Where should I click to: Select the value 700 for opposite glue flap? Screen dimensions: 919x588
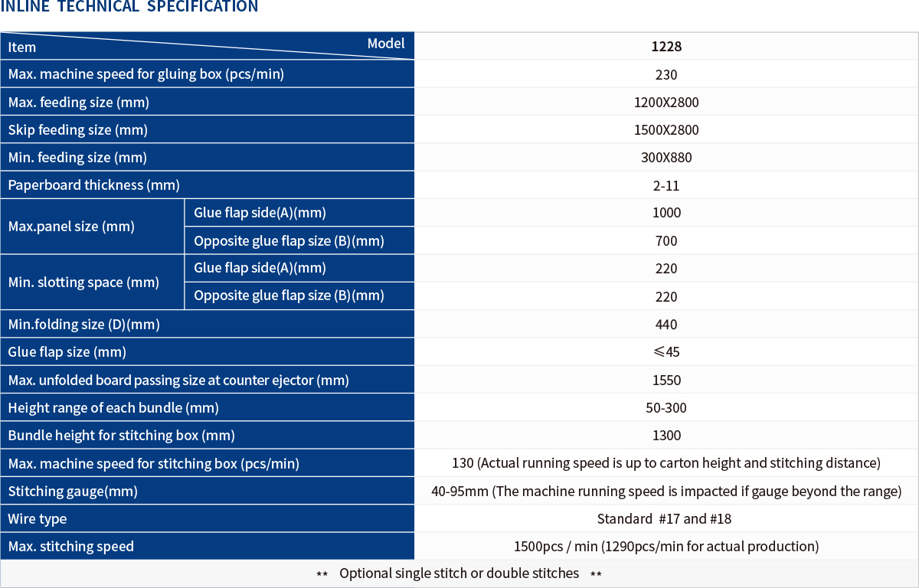[x=666, y=241]
